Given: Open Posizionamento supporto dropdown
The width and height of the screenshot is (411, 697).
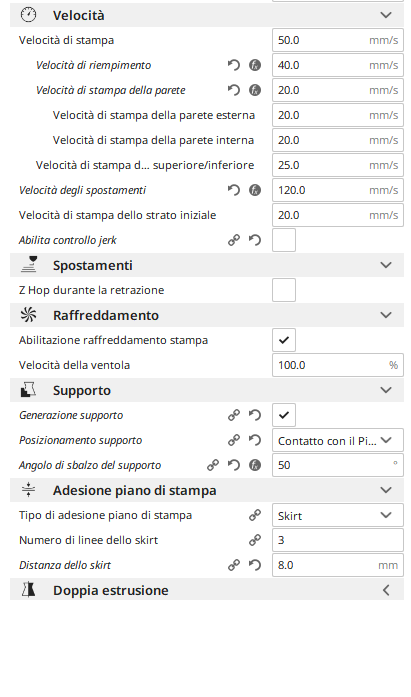Looking at the screenshot, I should (x=338, y=440).
